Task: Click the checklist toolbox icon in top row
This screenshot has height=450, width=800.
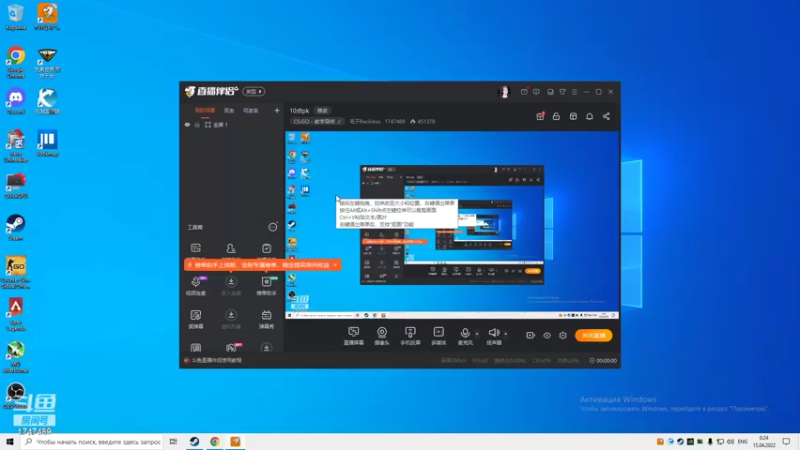Action: pyautogui.click(x=266, y=249)
